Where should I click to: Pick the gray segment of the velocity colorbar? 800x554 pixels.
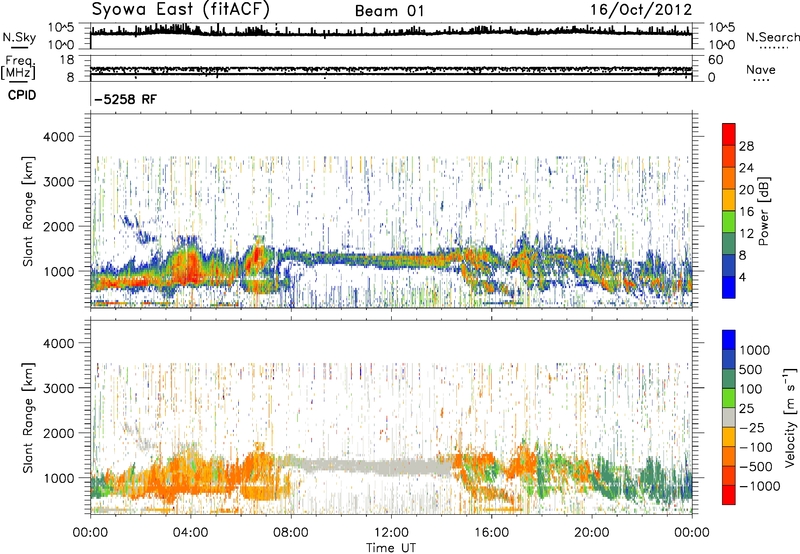pyautogui.click(x=729, y=418)
